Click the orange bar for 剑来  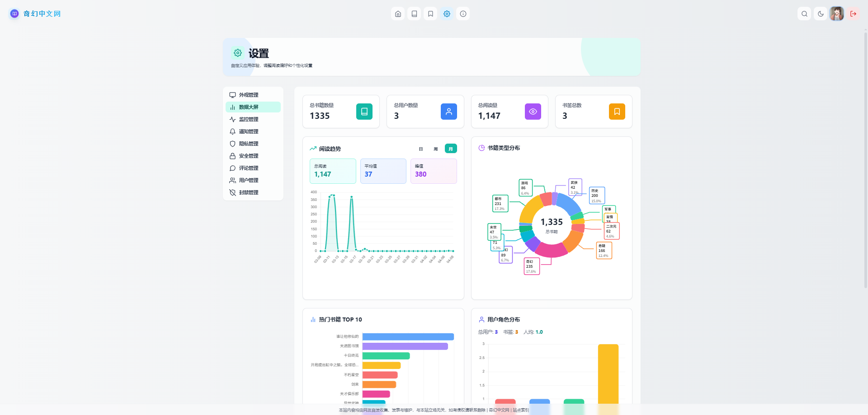click(379, 384)
